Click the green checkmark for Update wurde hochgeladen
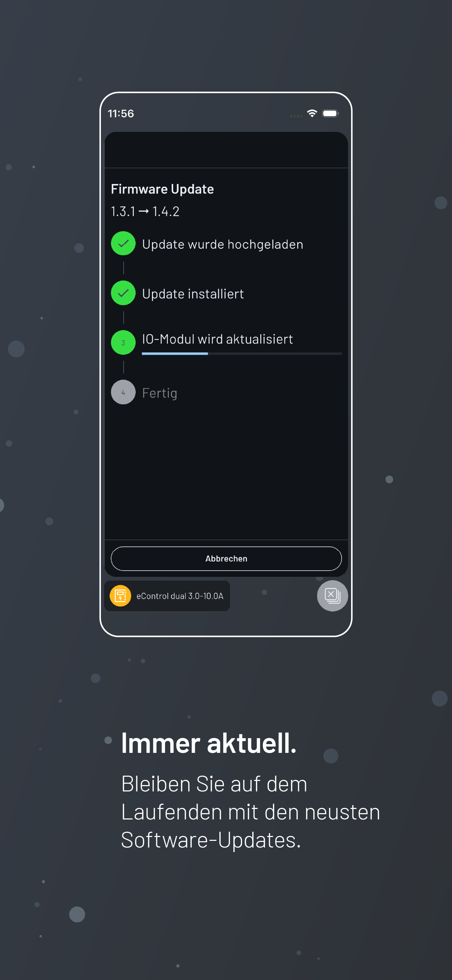The width and height of the screenshot is (452, 980). (123, 244)
